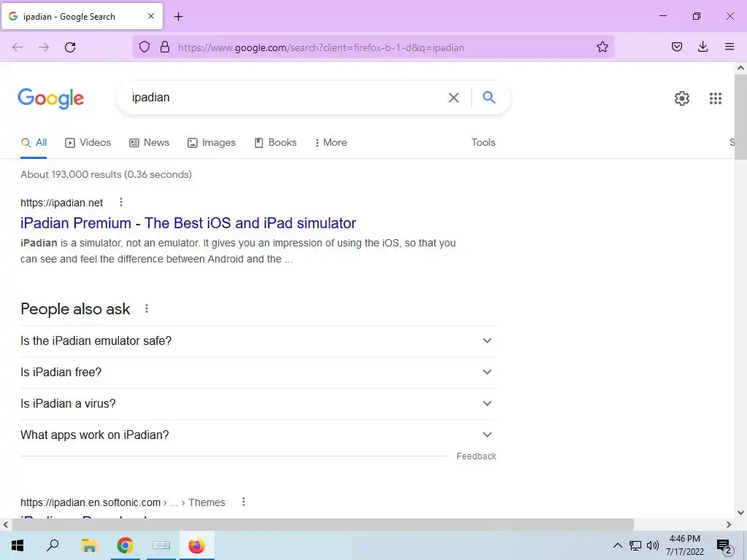
Task: Launch File Explorer from the taskbar
Action: (89, 545)
